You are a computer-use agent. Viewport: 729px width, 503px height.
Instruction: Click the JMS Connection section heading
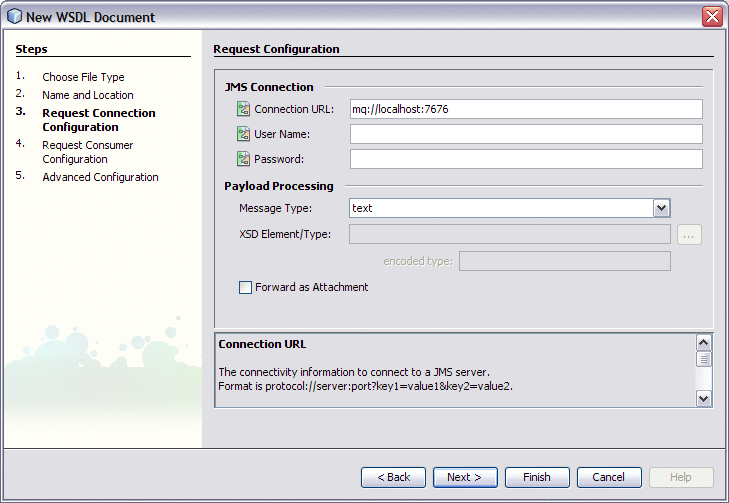pos(269,87)
